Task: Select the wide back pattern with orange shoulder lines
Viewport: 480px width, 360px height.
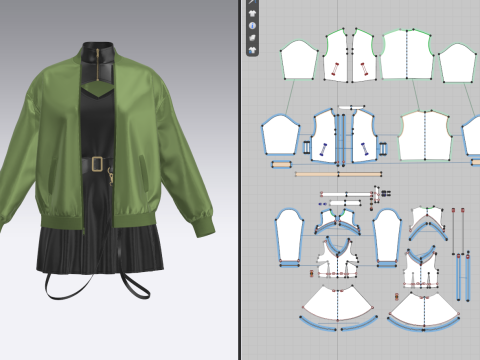Action: click(425, 136)
